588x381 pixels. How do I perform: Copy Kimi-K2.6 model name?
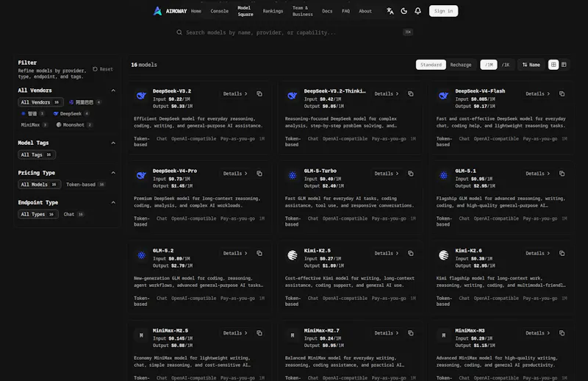pyautogui.click(x=562, y=253)
